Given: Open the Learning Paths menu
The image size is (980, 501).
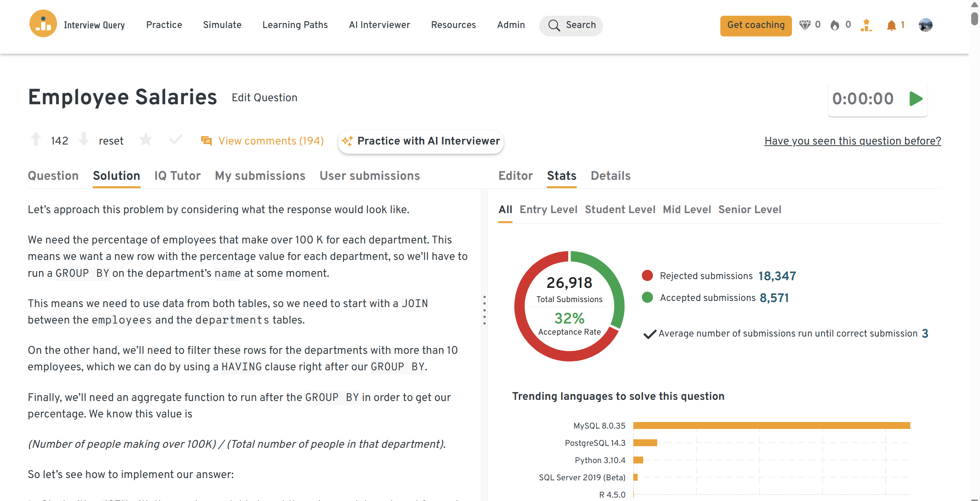Looking at the screenshot, I should (x=295, y=25).
